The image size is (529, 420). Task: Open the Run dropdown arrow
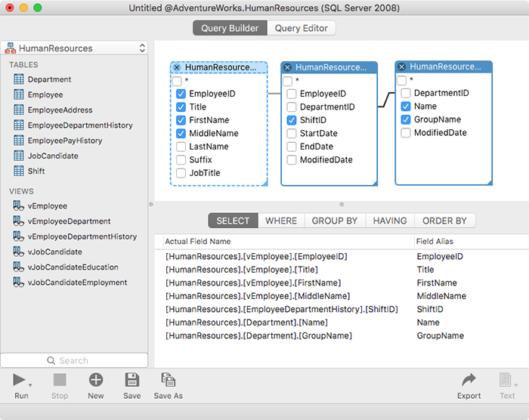coord(30,385)
